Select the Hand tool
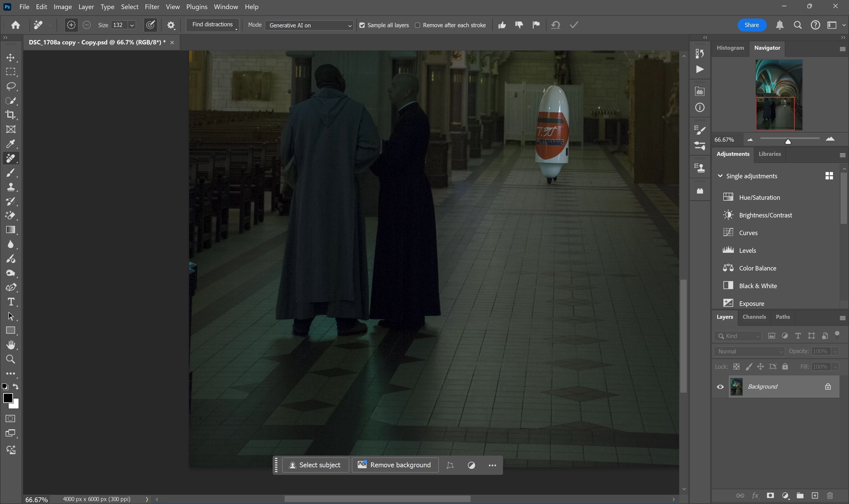Screen dimensions: 849x504 [11, 345]
